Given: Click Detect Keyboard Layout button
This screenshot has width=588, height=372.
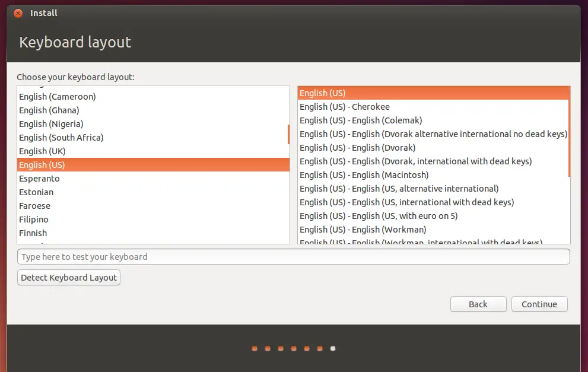Looking at the screenshot, I should (69, 278).
